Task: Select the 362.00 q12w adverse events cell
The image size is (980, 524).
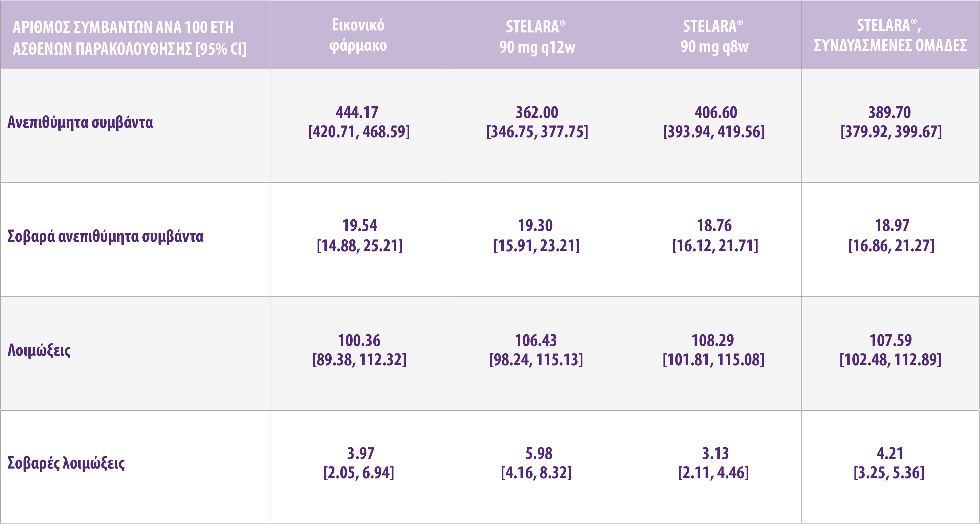Action: [537, 122]
